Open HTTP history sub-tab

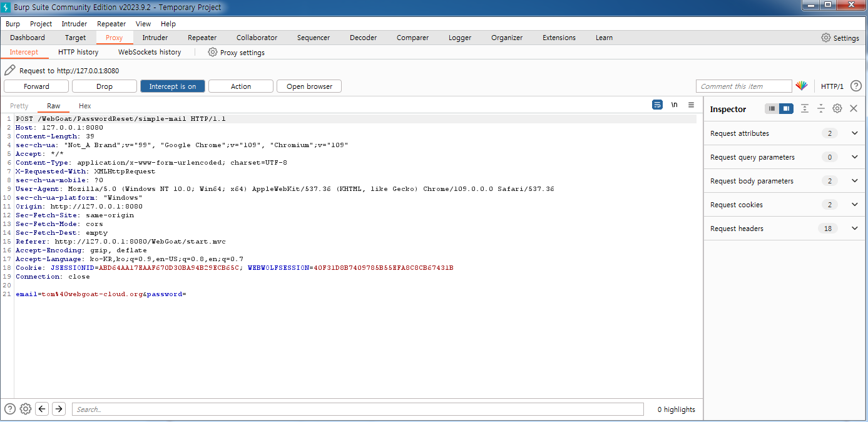point(78,53)
